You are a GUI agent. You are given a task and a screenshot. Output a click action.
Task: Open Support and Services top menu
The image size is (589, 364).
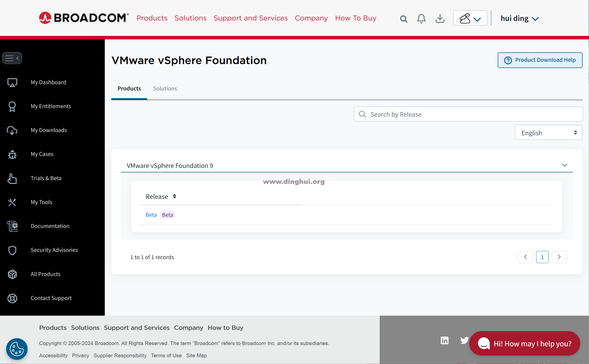click(x=250, y=18)
